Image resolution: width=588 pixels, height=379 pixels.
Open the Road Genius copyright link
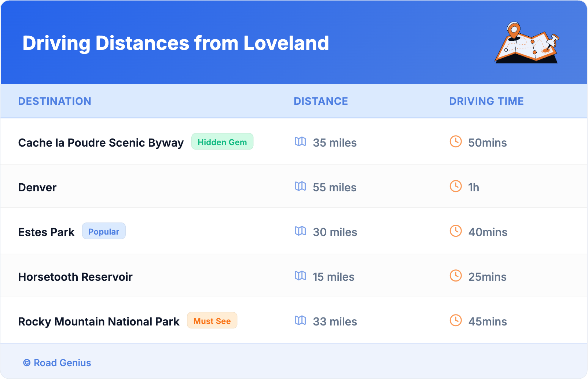[x=57, y=363]
